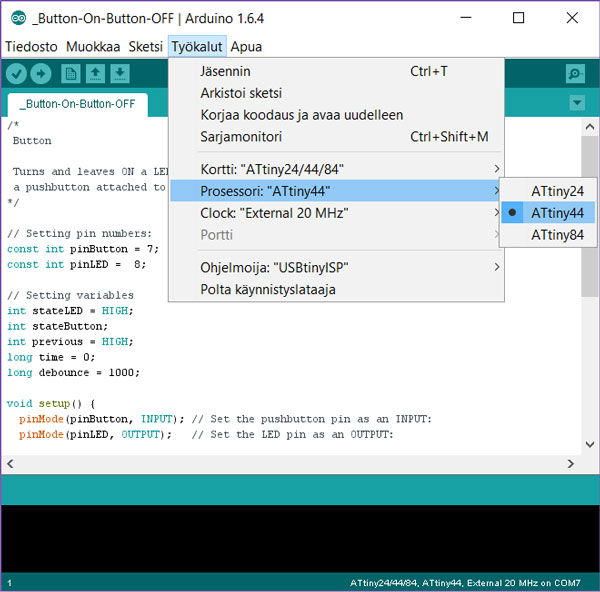Click the 'int previous = HIGH;' line

click(x=70, y=341)
